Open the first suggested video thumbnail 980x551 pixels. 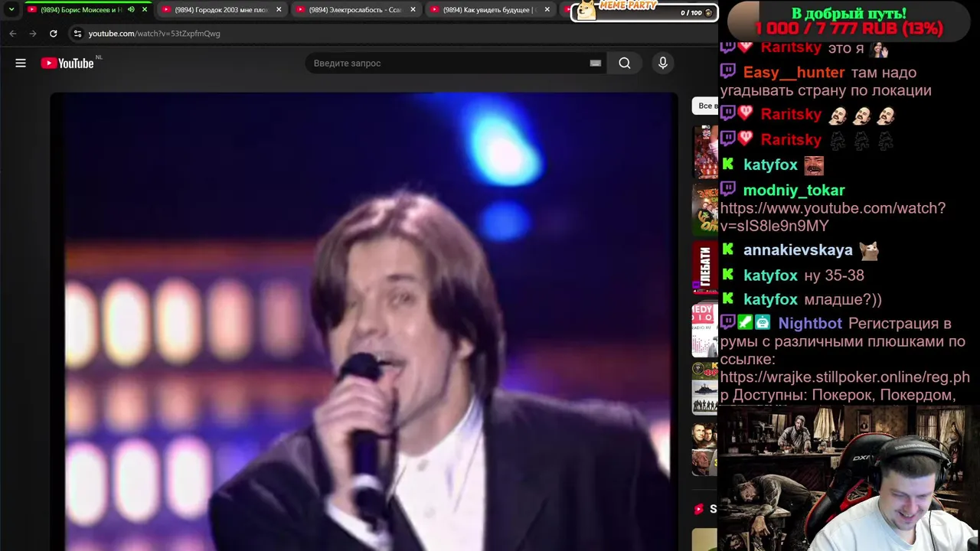(705, 153)
